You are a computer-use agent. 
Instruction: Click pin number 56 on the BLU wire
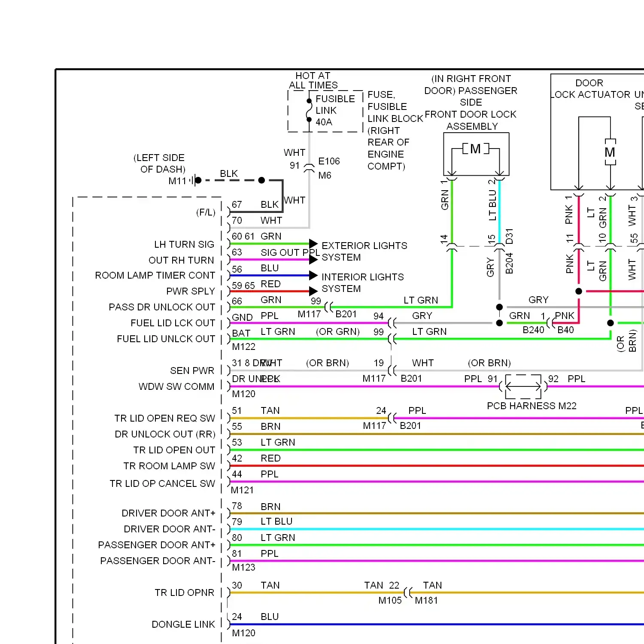(x=237, y=269)
